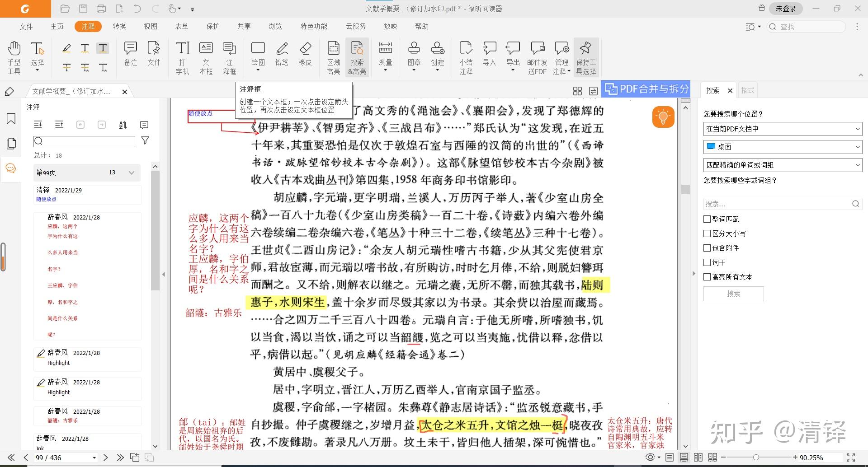
Task: Click the highlight text marker icon
Action: coord(66,48)
